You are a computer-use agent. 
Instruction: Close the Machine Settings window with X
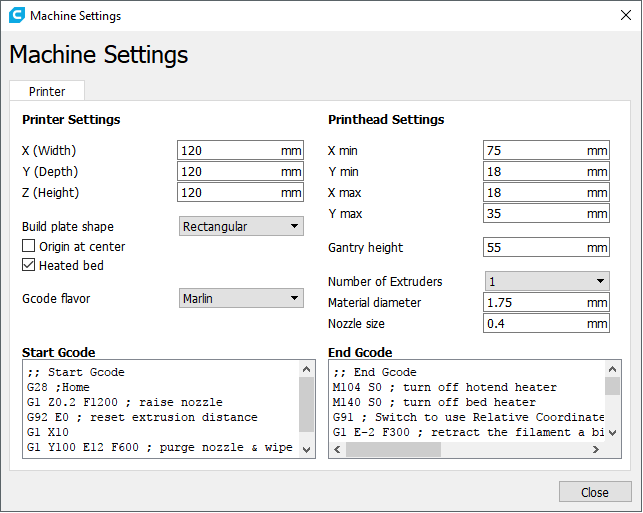pos(626,15)
